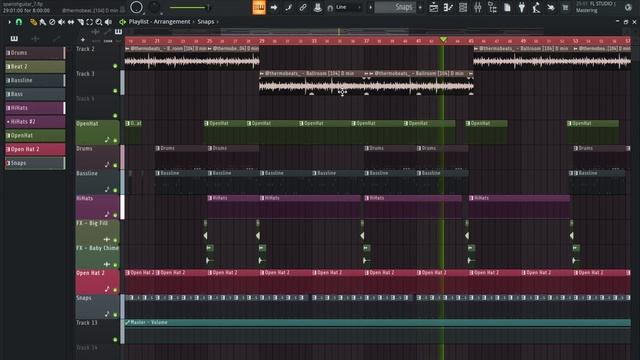Open the Channel rack from top toolbar
Screen dimensions: 640x360
point(463,7)
